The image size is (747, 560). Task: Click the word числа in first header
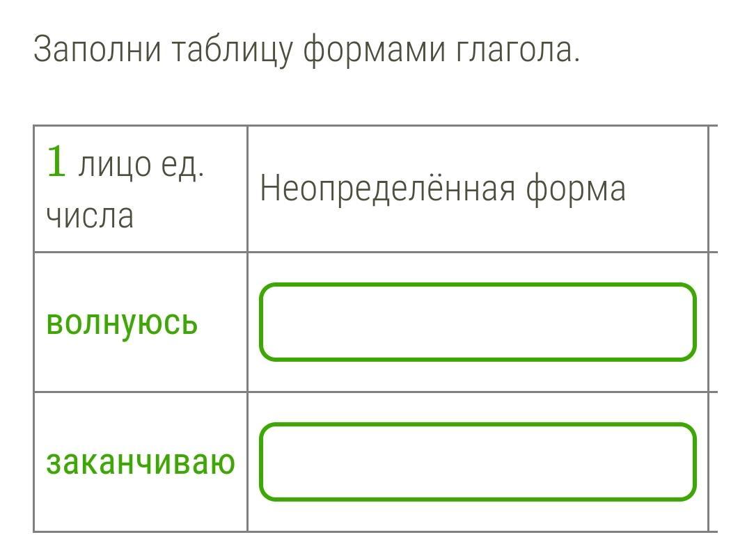click(x=90, y=216)
